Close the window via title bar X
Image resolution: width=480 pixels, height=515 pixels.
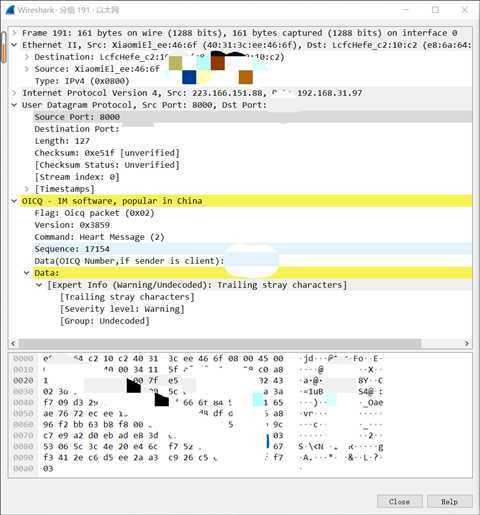click(x=465, y=10)
